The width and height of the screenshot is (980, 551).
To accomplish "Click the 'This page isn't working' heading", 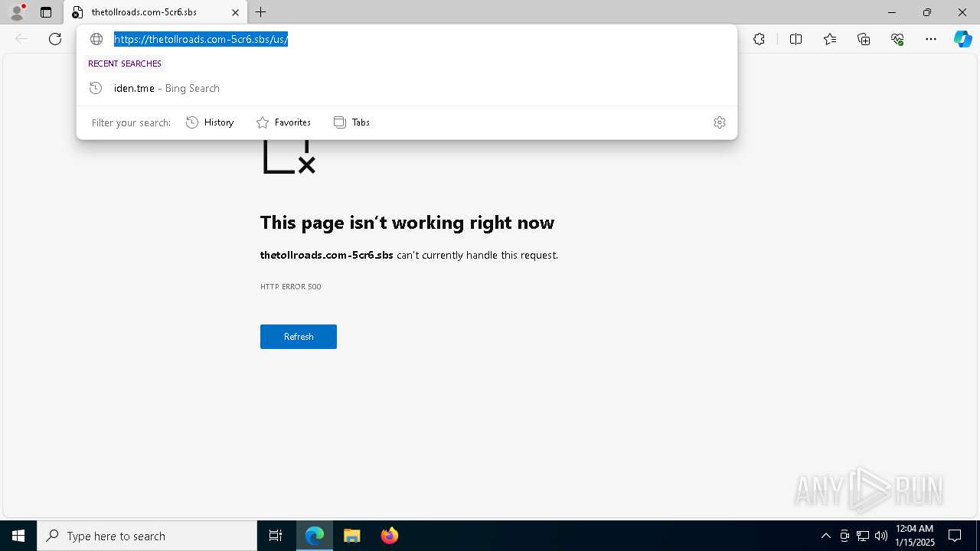I will pos(407,223).
